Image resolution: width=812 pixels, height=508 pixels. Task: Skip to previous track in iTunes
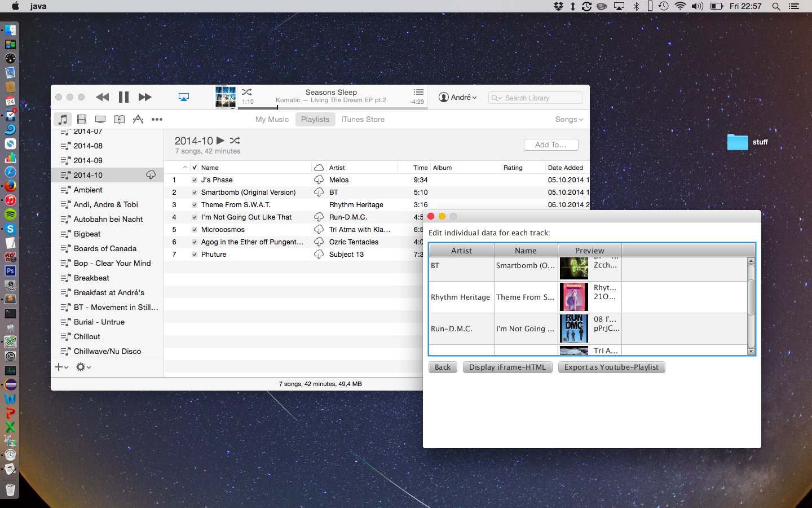pyautogui.click(x=102, y=97)
